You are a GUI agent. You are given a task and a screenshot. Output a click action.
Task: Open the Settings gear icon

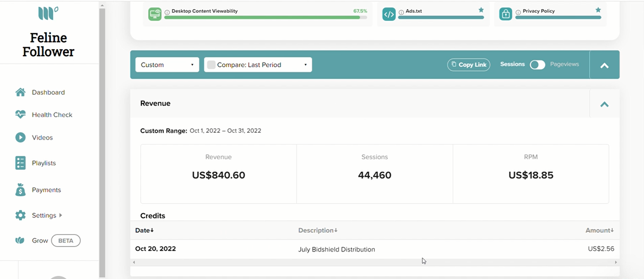click(20, 215)
